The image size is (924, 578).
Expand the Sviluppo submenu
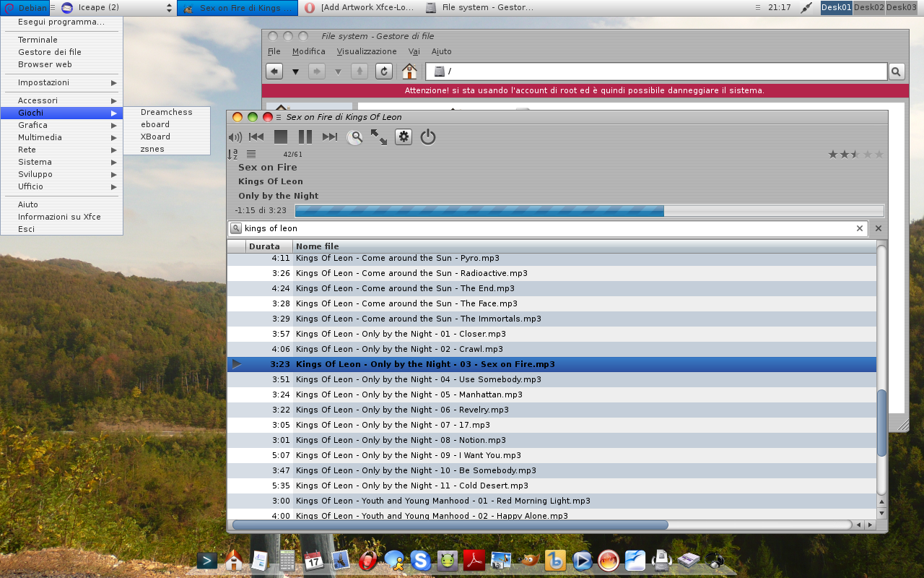[x=61, y=174]
